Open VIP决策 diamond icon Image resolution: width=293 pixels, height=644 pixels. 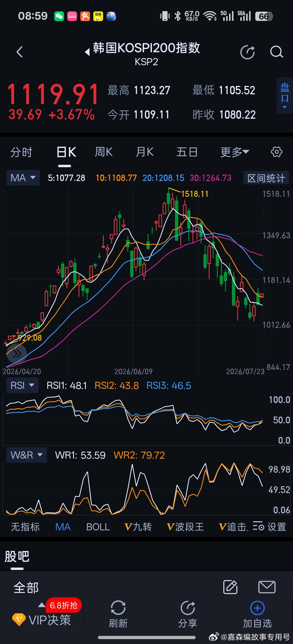pyautogui.click(x=19, y=619)
